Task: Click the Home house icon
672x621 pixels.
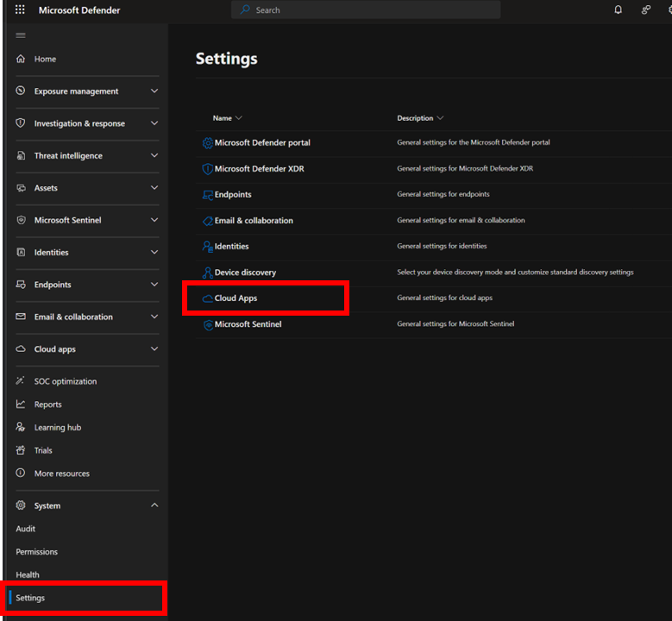Action: tap(21, 60)
